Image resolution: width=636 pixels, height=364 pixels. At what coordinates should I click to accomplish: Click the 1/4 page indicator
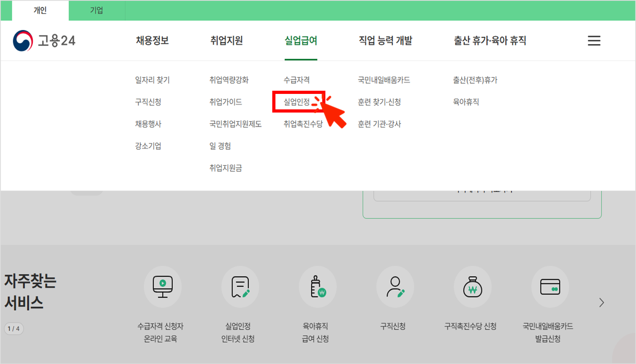14,328
